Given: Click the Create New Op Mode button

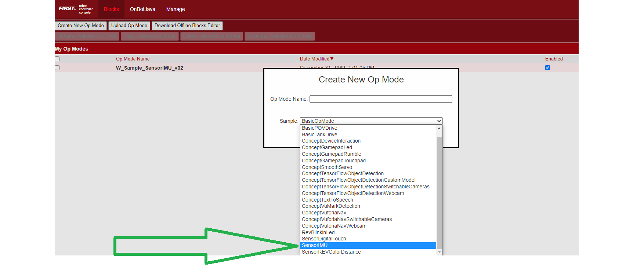Looking at the screenshot, I should click(81, 26).
